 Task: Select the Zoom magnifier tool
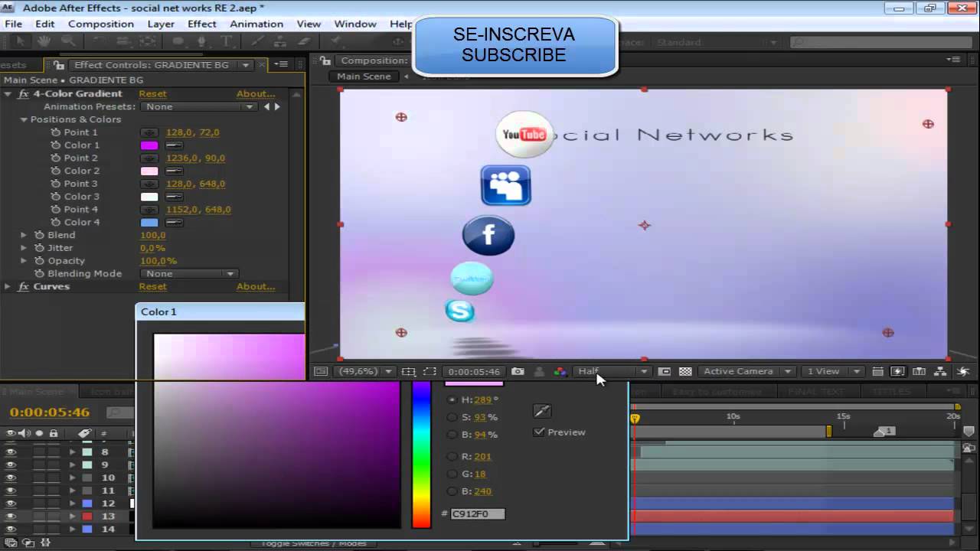pos(67,42)
